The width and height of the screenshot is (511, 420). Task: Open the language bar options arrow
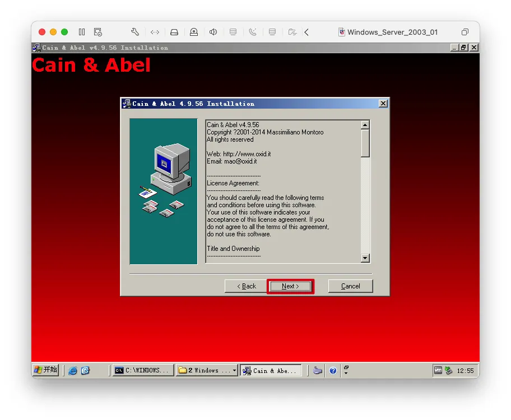pyautogui.click(x=346, y=373)
